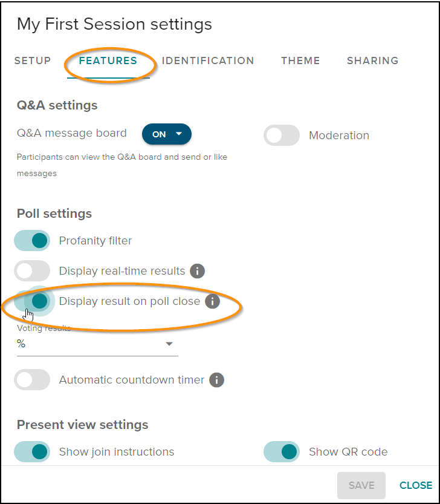Disable Show join instructions toggle
Viewport: 440px width, 504px height.
32,451
